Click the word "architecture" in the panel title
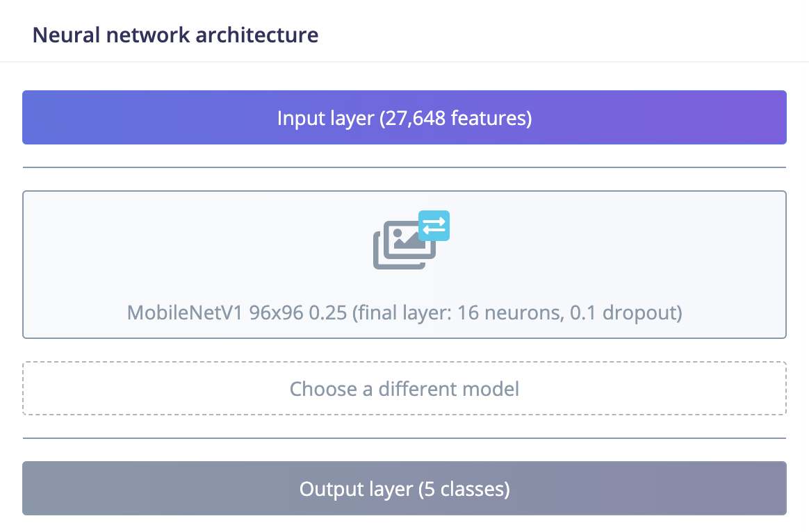809x532 pixels. pos(257,35)
